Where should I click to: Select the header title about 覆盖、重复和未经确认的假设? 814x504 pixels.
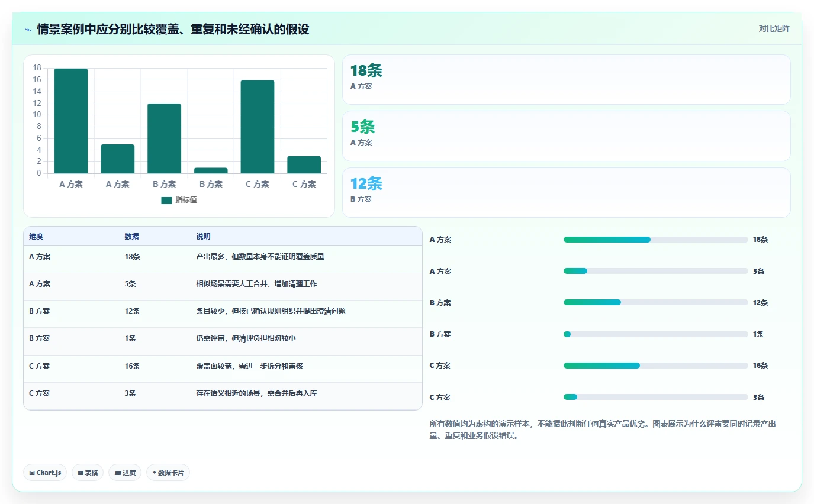[x=173, y=29]
